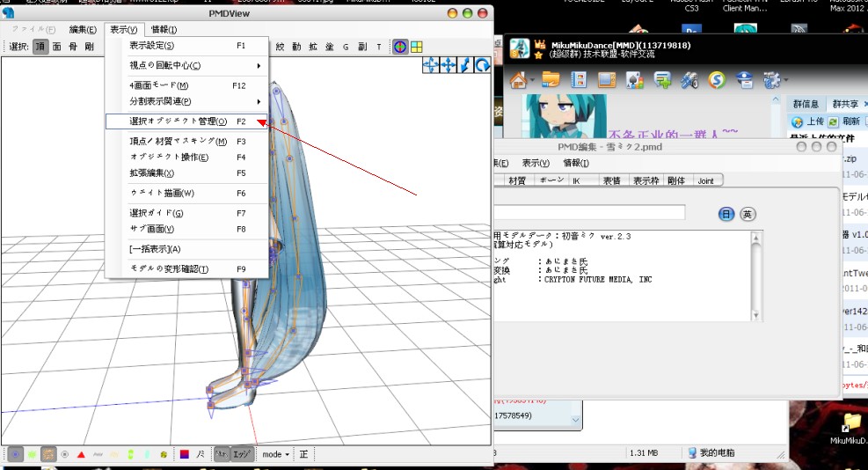Click the circular arrow rotate view icon
The image size is (868, 470).
coord(482,65)
